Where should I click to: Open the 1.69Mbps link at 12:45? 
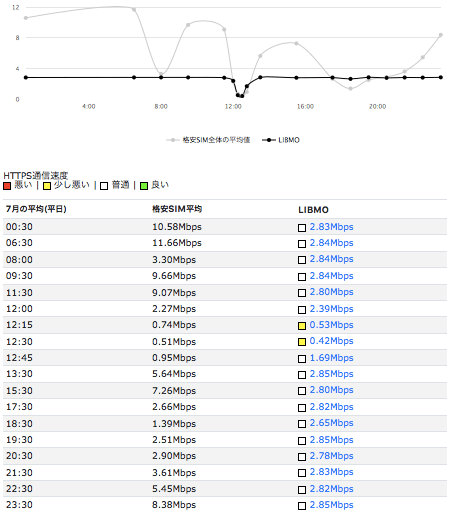click(331, 358)
